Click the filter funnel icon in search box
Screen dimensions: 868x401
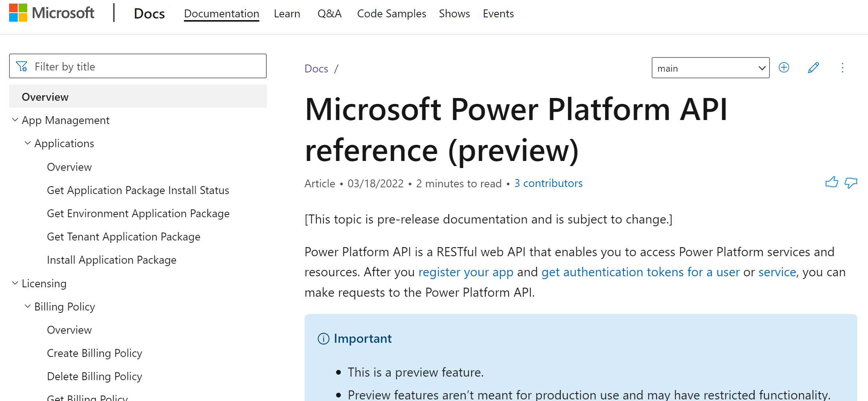point(22,66)
